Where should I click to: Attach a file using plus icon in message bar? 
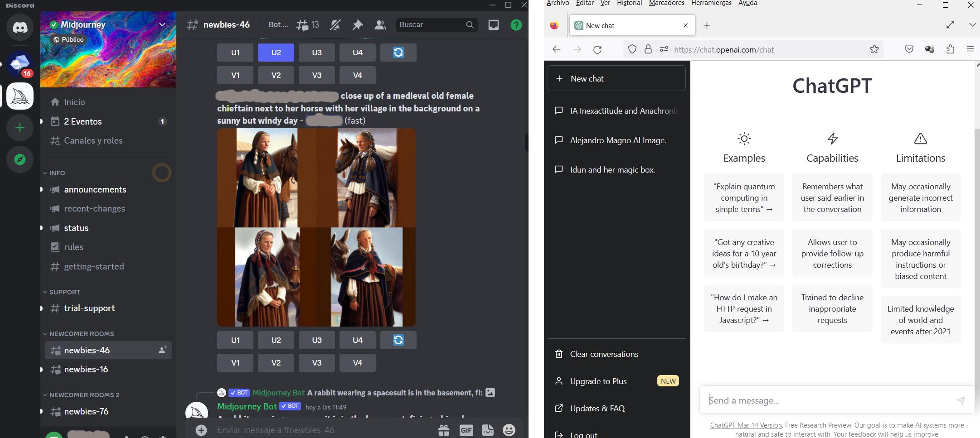tap(201, 430)
